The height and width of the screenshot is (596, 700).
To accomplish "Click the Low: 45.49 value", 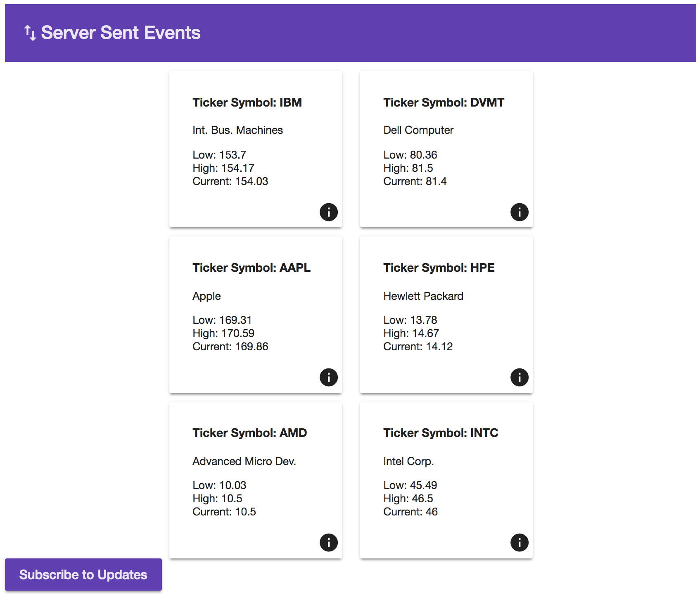I will pyautogui.click(x=410, y=485).
